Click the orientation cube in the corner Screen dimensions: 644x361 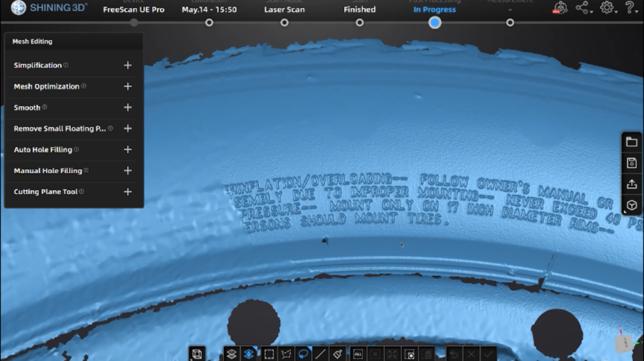pos(624,343)
